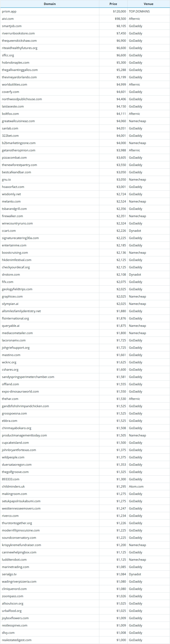Open the childminders.uk domain
170x644 pixels.
coord(13,486)
